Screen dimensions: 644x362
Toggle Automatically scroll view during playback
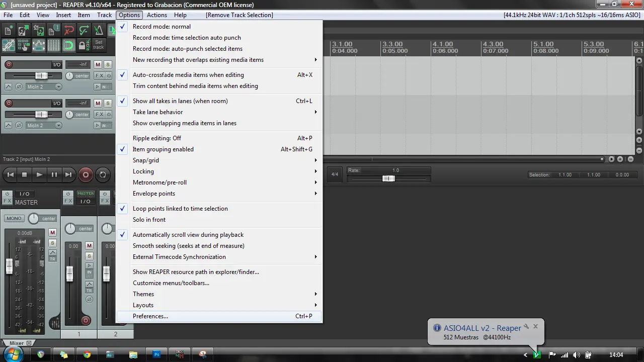click(220, 235)
